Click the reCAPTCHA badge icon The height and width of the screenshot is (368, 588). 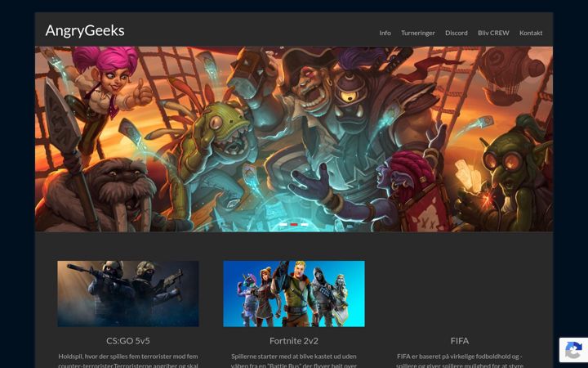573,352
